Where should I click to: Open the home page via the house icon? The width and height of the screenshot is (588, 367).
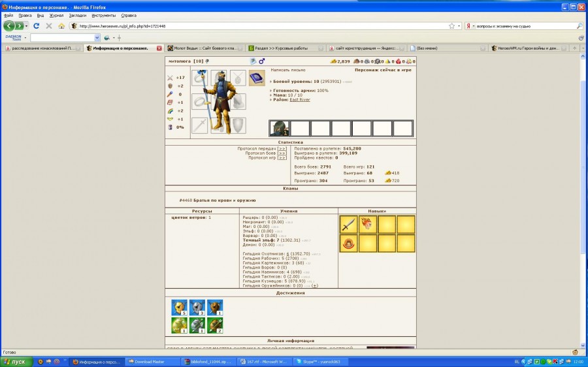[61, 26]
